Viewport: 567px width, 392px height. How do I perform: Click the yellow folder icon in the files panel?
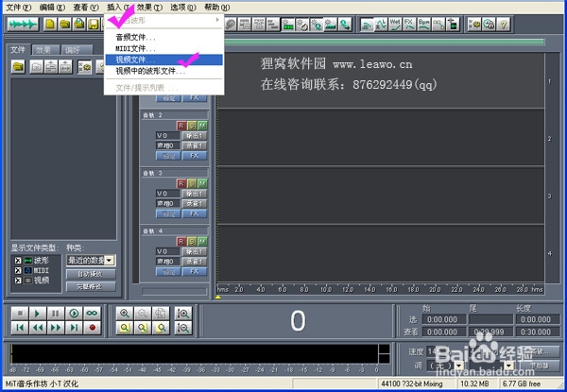point(18,67)
